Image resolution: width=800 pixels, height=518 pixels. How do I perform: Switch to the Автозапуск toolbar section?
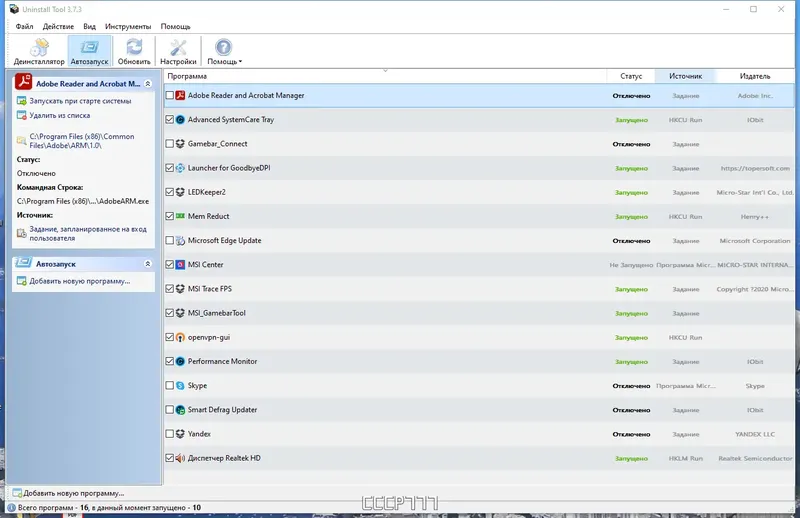(x=89, y=52)
